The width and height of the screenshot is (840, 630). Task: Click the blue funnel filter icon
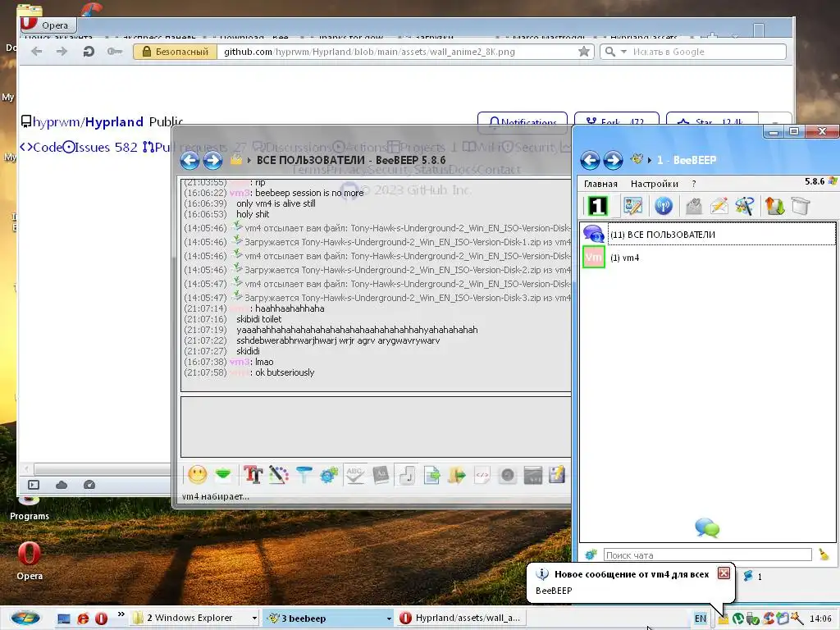point(304,475)
